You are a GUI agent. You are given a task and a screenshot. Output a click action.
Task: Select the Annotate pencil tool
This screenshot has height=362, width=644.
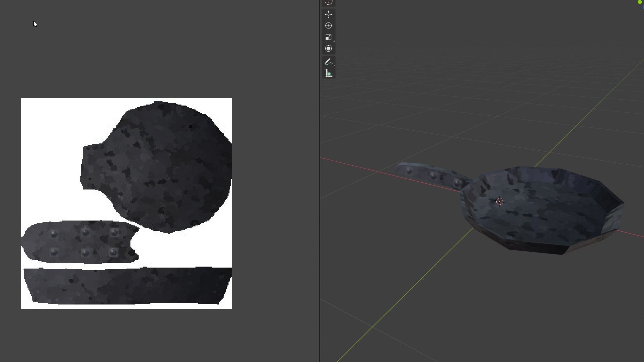pyautogui.click(x=328, y=62)
